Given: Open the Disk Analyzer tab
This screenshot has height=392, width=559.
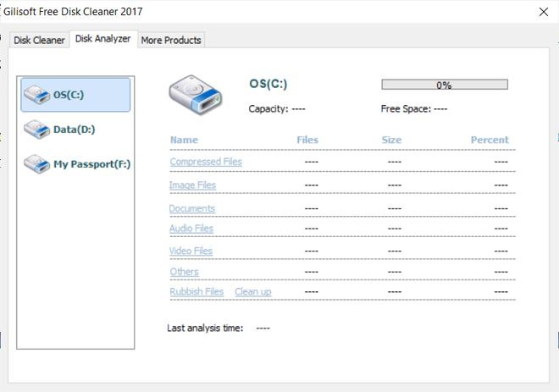Looking at the screenshot, I should click(102, 39).
